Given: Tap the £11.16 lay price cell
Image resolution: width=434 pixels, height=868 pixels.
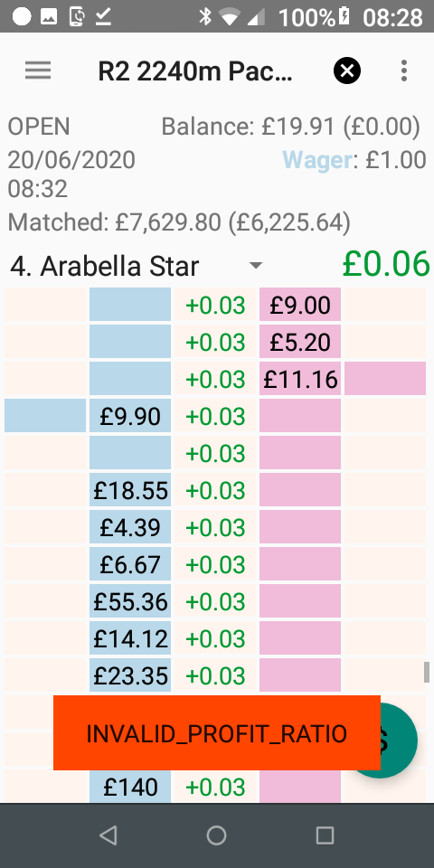Looking at the screenshot, I should (x=300, y=379).
